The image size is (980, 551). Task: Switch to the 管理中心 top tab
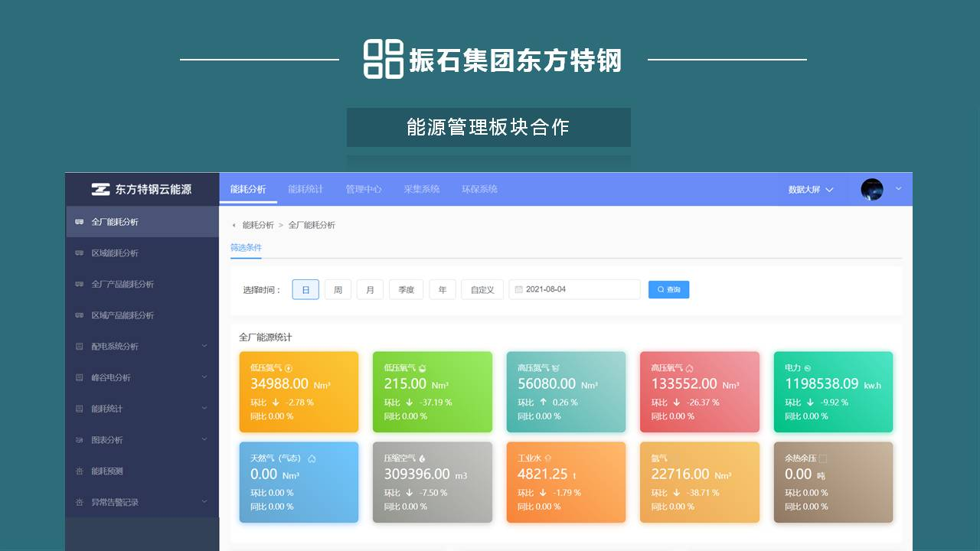tap(364, 189)
